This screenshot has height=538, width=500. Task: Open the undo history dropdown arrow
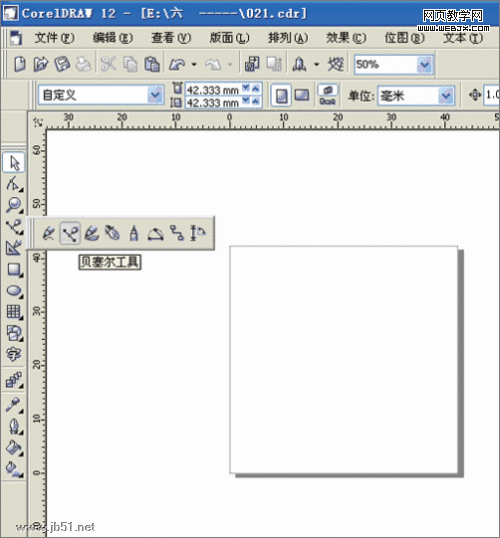[x=194, y=65]
